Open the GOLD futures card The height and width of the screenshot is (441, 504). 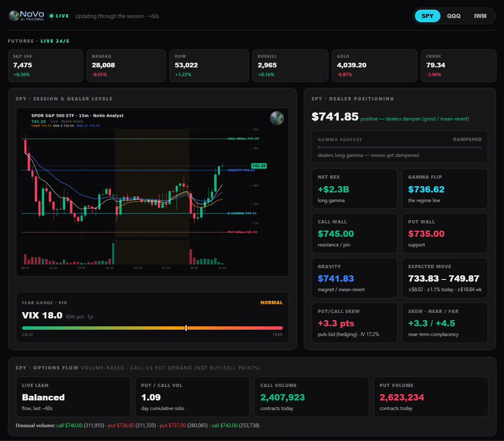pyautogui.click(x=374, y=66)
